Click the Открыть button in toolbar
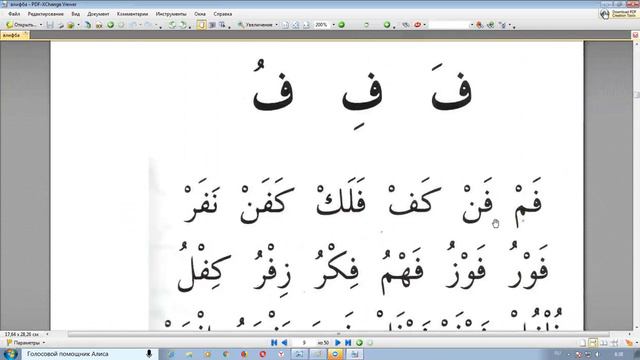 (21, 25)
